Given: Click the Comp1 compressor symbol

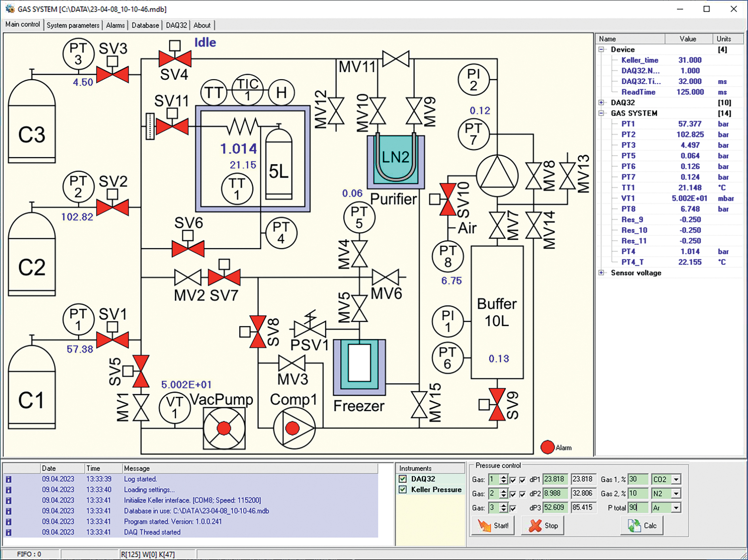Looking at the screenshot, I should coord(294,428).
